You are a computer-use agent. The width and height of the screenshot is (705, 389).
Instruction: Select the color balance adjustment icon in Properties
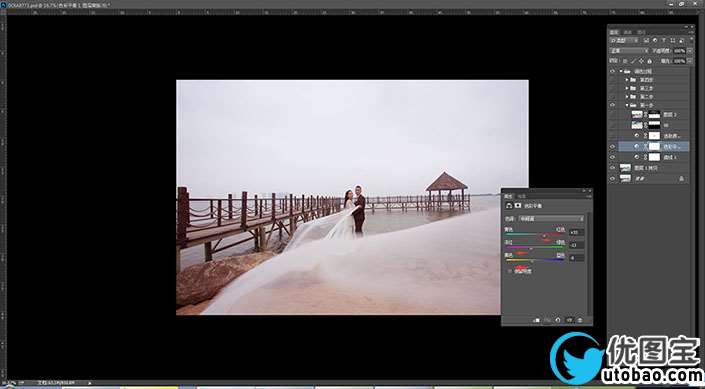coord(509,206)
